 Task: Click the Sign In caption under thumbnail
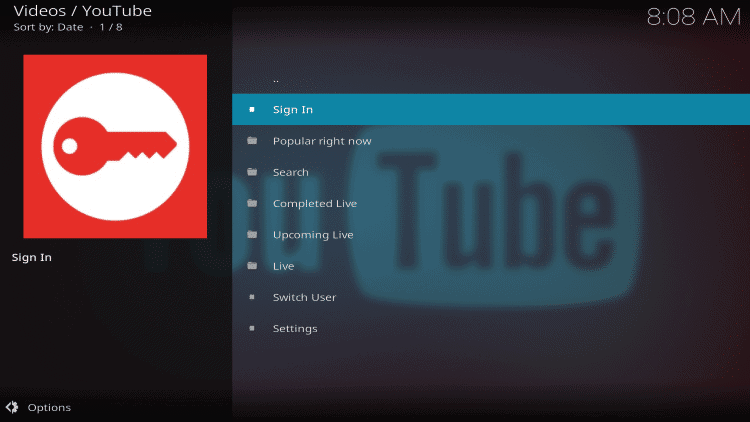pos(32,257)
